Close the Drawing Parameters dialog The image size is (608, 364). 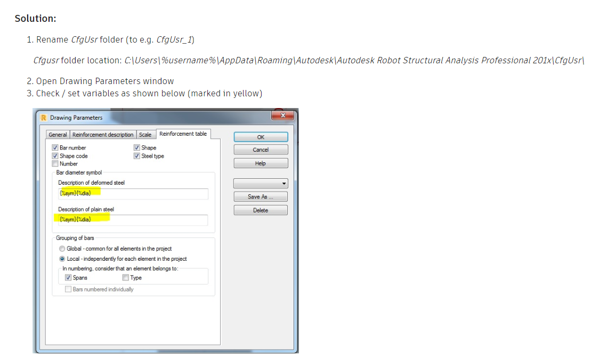pos(282,115)
